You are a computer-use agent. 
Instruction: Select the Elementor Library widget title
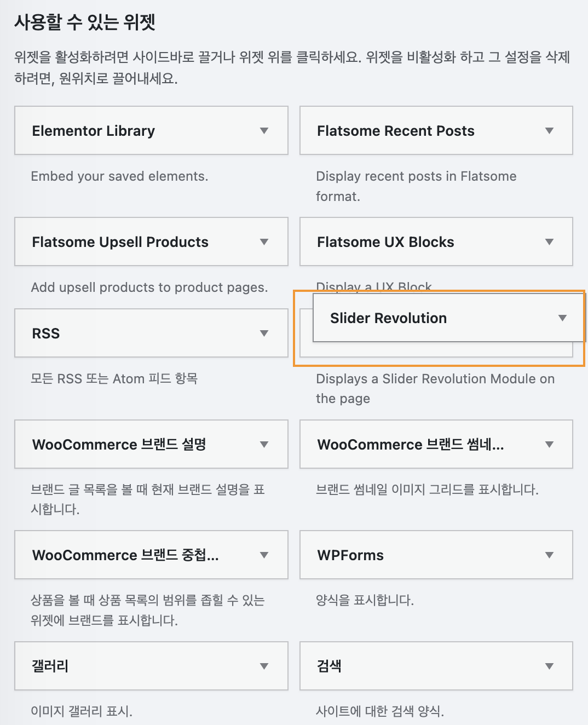(94, 131)
